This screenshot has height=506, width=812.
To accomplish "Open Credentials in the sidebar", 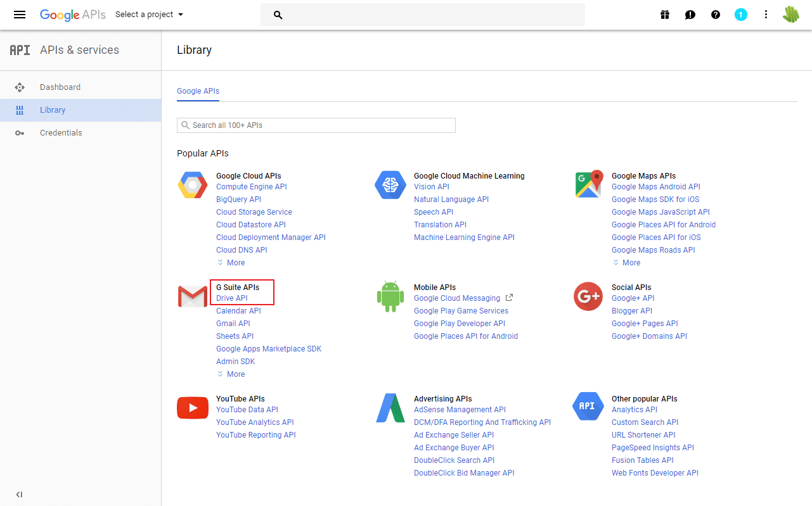I will click(61, 133).
